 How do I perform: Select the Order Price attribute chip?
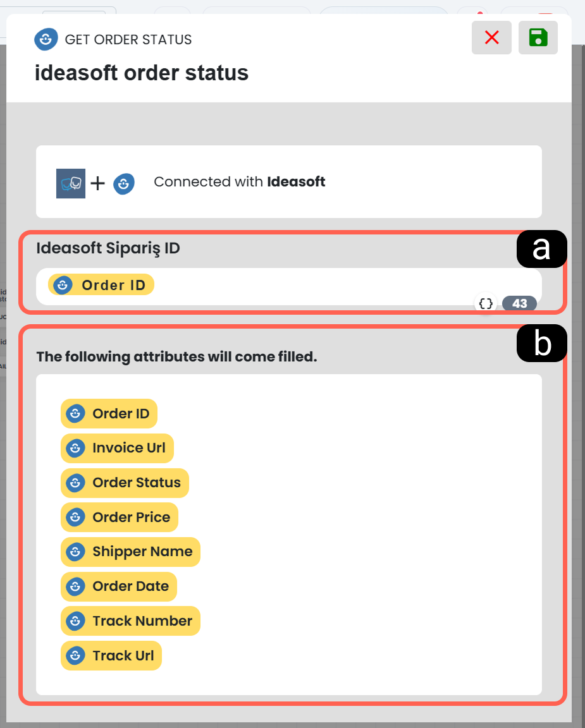(120, 517)
